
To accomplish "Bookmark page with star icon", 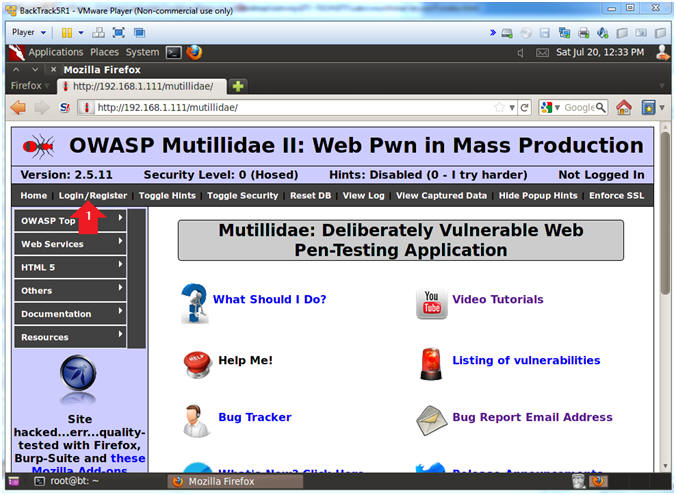I will click(x=499, y=107).
